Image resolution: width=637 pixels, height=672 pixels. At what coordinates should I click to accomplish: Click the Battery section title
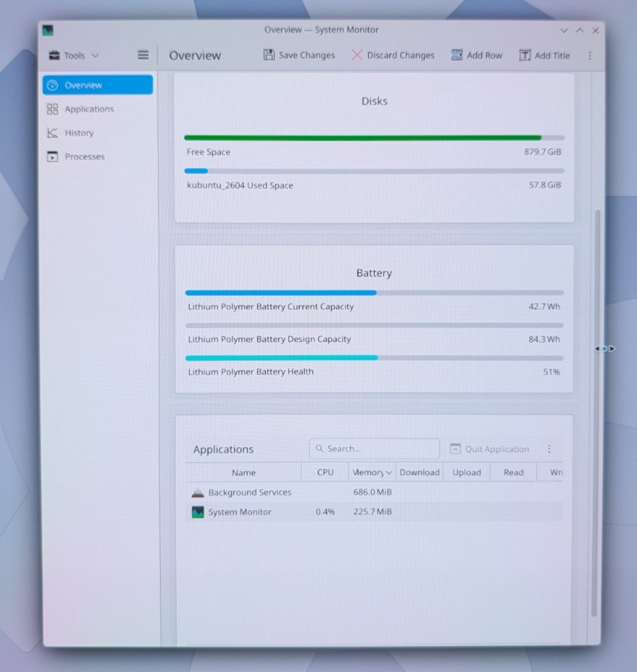point(374,273)
